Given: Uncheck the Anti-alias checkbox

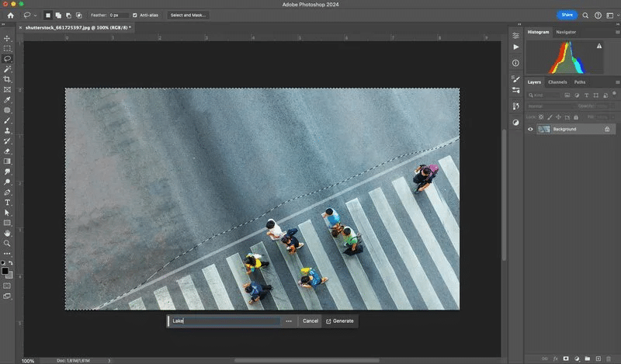Looking at the screenshot, I should (x=135, y=15).
